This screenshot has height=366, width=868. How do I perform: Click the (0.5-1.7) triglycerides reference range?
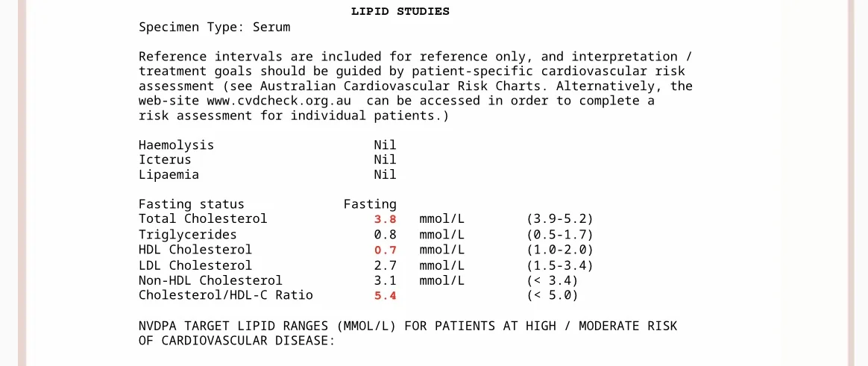(x=560, y=235)
